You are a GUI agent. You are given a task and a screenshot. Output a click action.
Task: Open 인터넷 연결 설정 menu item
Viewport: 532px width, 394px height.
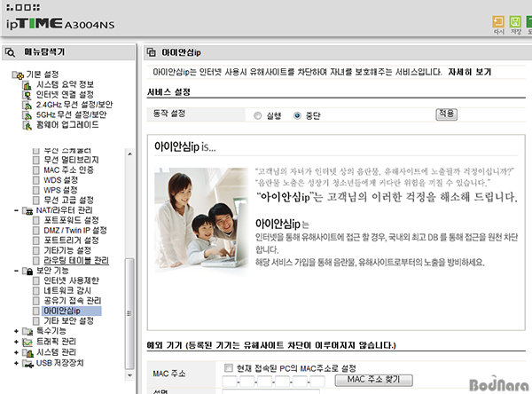(x=65, y=94)
